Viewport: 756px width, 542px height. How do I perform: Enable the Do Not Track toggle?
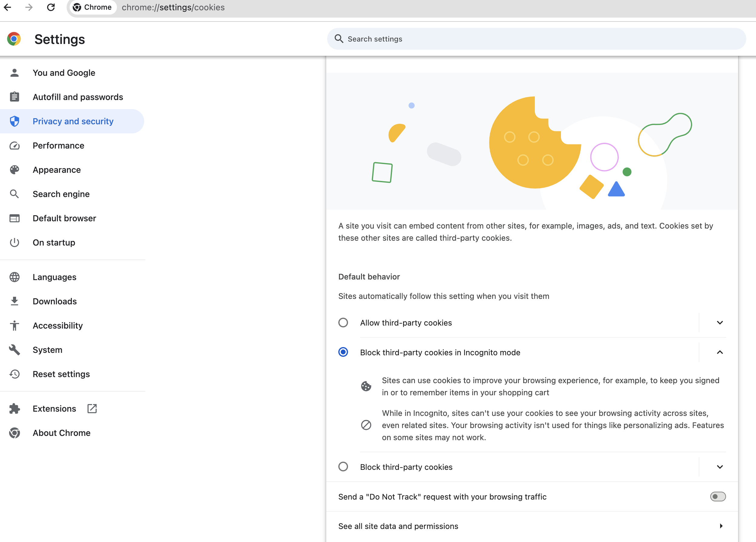click(717, 497)
